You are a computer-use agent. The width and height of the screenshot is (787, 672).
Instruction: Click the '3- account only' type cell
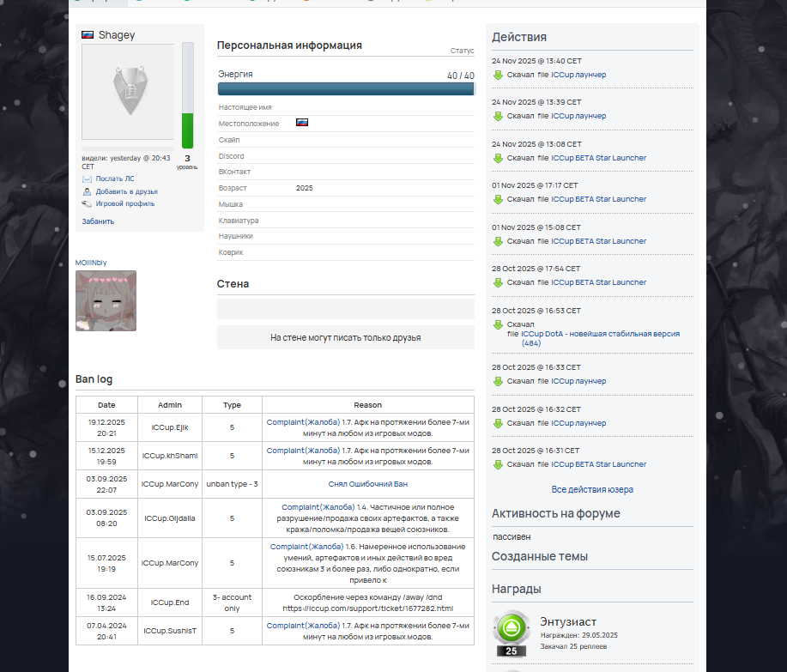(232, 602)
